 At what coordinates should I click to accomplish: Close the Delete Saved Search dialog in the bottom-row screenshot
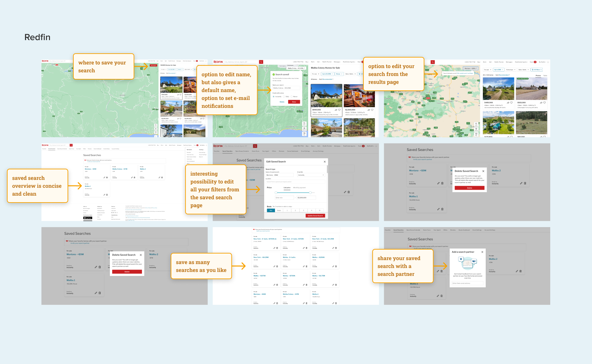point(141,255)
